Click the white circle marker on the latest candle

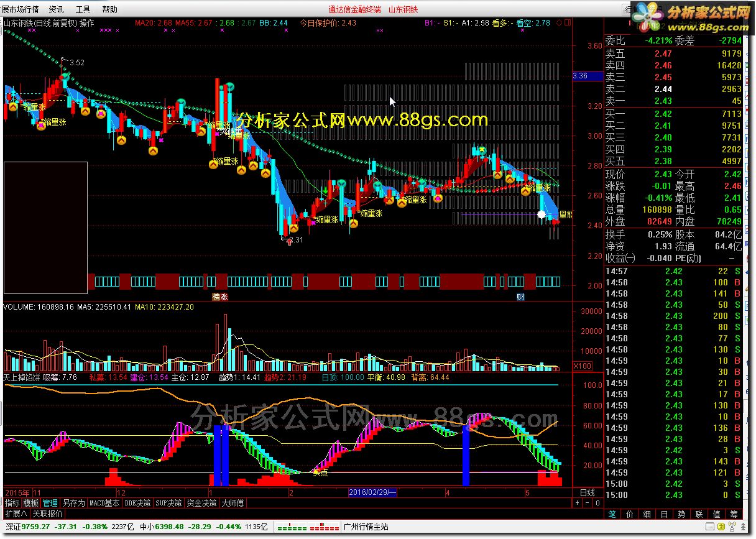tap(541, 214)
